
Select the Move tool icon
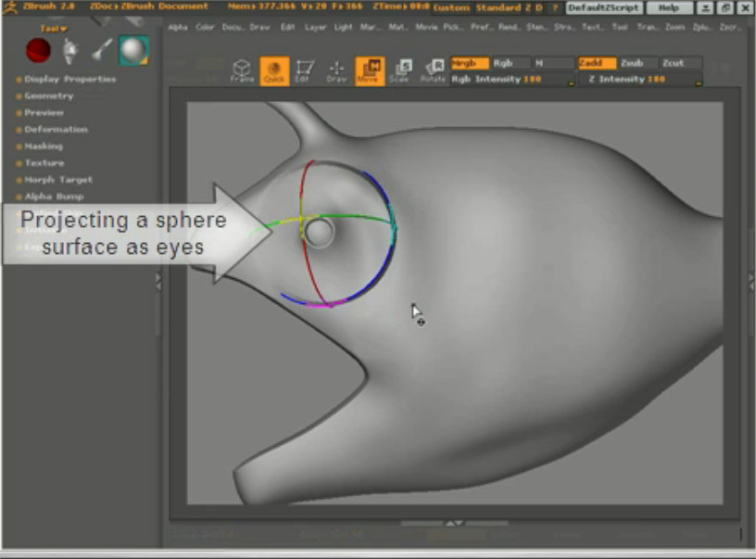tap(369, 70)
